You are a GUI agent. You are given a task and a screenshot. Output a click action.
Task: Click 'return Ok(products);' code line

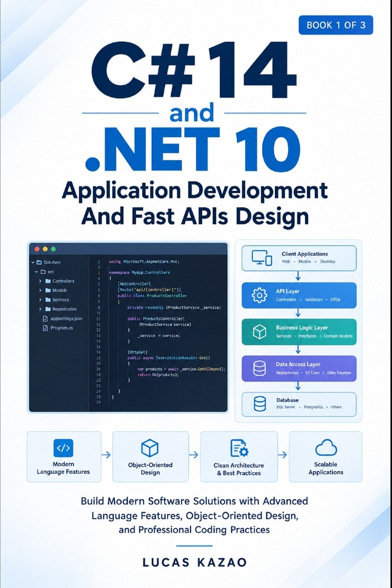click(x=158, y=375)
